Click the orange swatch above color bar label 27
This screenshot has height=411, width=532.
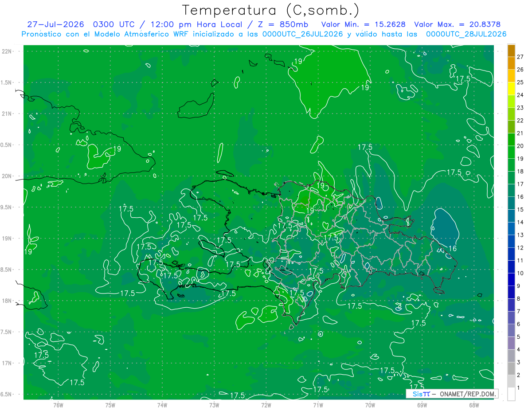click(x=511, y=51)
